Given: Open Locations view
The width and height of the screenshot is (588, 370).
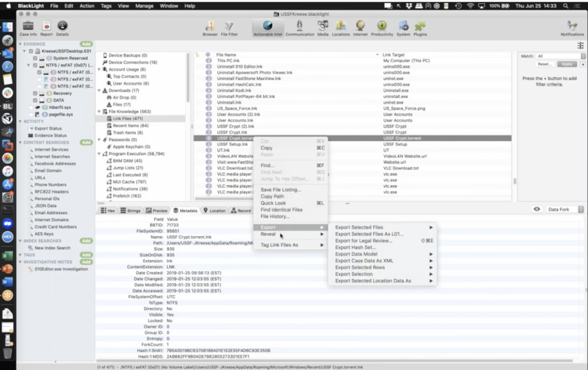Looking at the screenshot, I should pyautogui.click(x=341, y=29).
